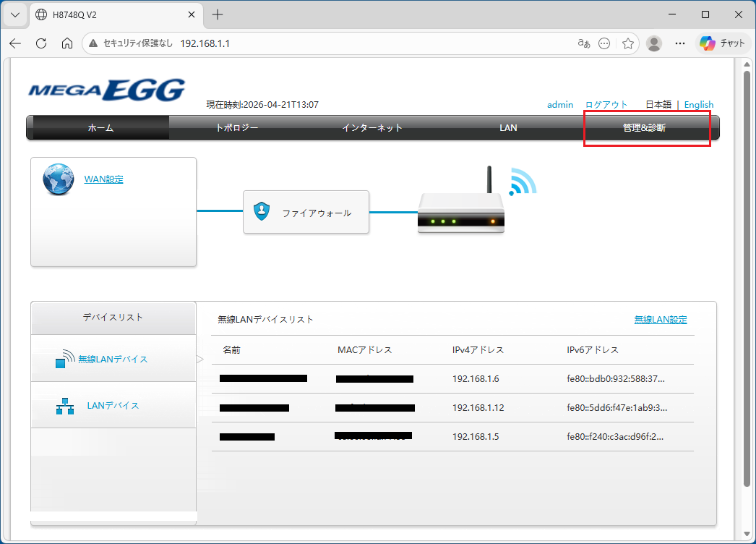Image resolution: width=756 pixels, height=544 pixels.
Task: Click the address bar showing 192.168.1.1
Action: click(x=338, y=43)
